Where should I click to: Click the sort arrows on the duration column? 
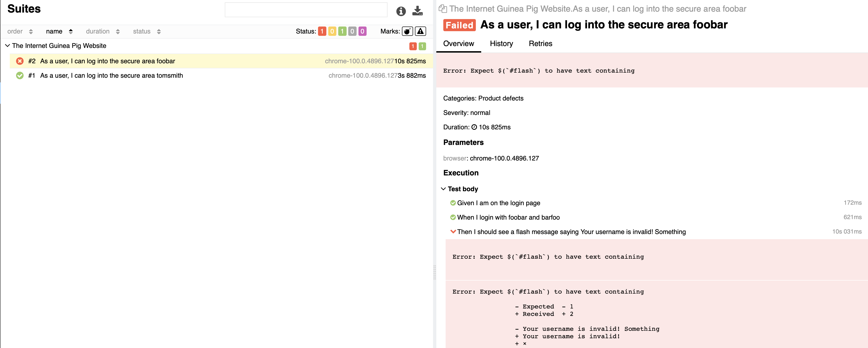(118, 31)
